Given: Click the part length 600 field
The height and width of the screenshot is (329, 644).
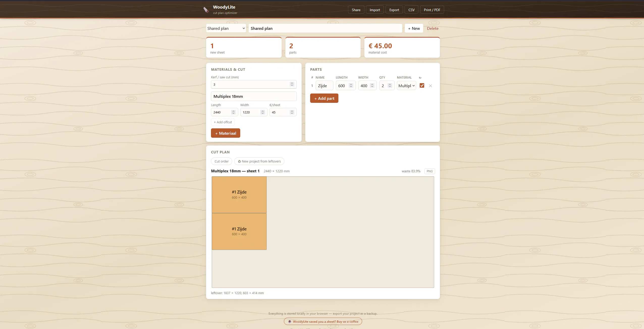Looking at the screenshot, I should [345, 86].
